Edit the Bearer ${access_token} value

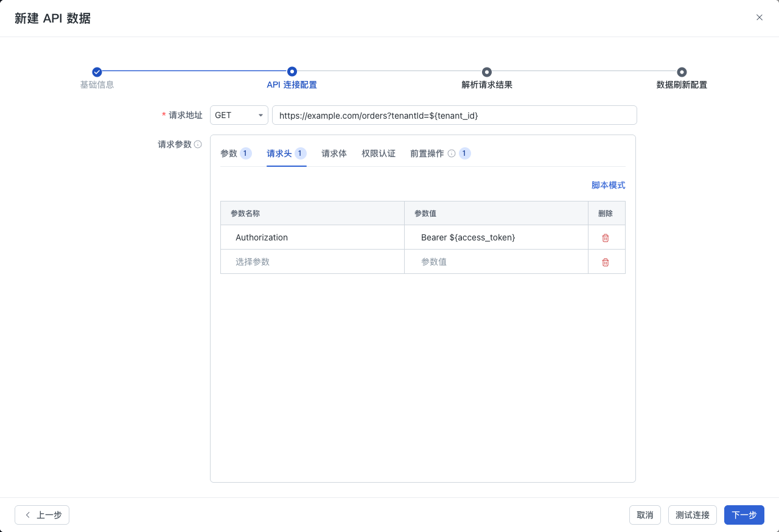coord(496,237)
